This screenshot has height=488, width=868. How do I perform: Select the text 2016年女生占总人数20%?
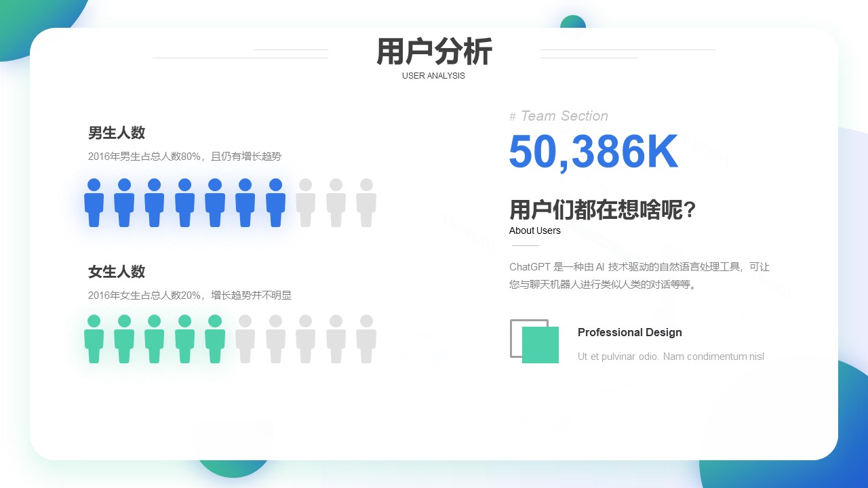144,296
